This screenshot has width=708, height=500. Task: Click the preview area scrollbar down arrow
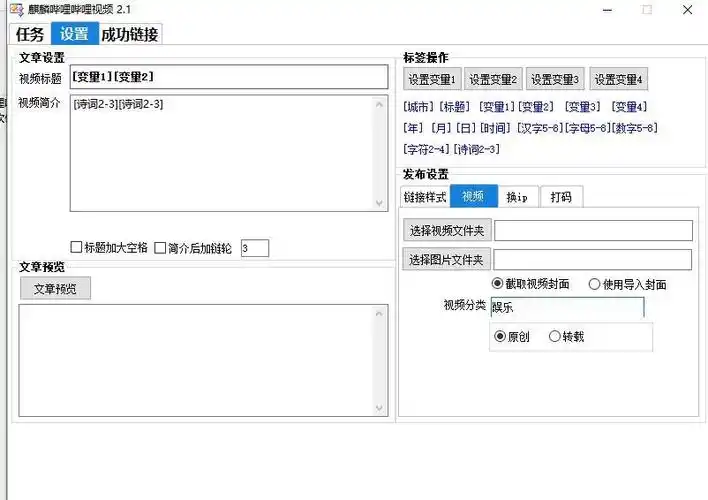click(379, 408)
